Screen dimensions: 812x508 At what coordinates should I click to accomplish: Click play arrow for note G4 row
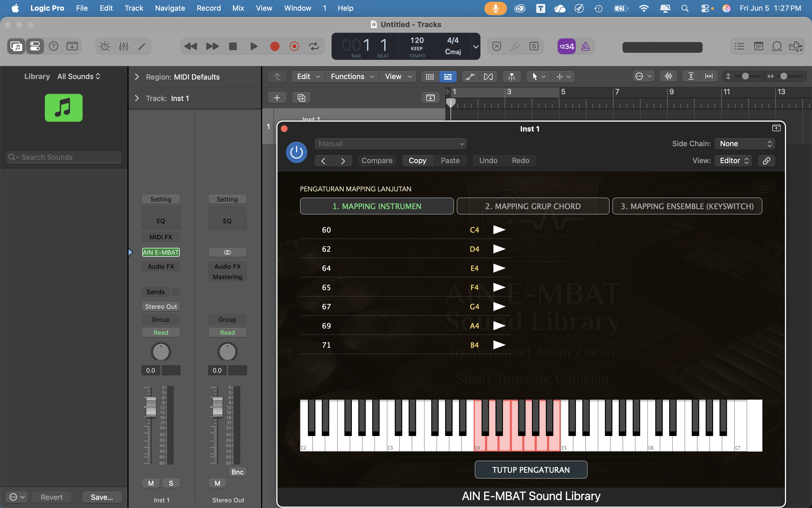pyautogui.click(x=499, y=306)
